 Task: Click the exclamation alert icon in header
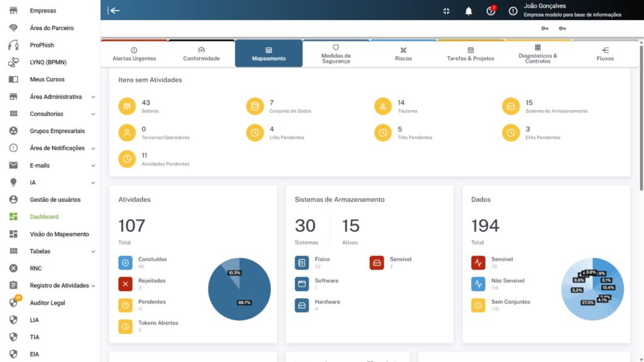click(x=513, y=11)
